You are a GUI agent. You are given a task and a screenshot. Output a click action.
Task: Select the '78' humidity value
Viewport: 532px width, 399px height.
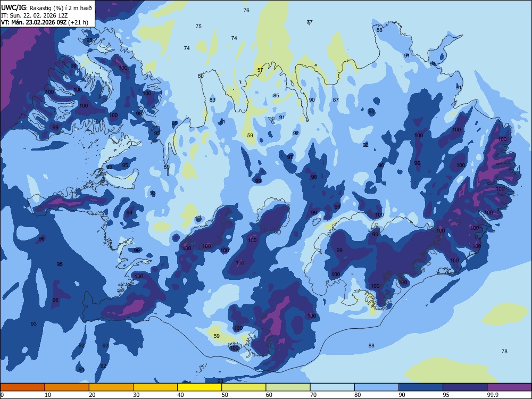click(504, 352)
